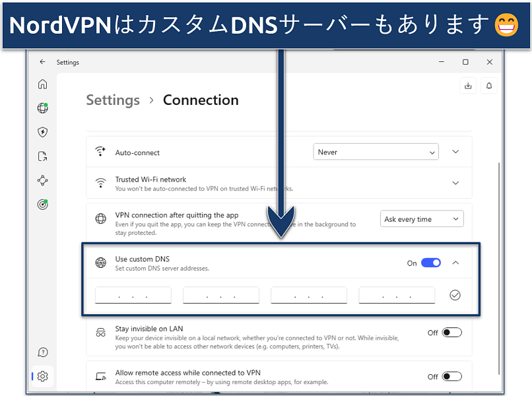
Task: Enable Allow remote access toggle
Action: click(452, 376)
